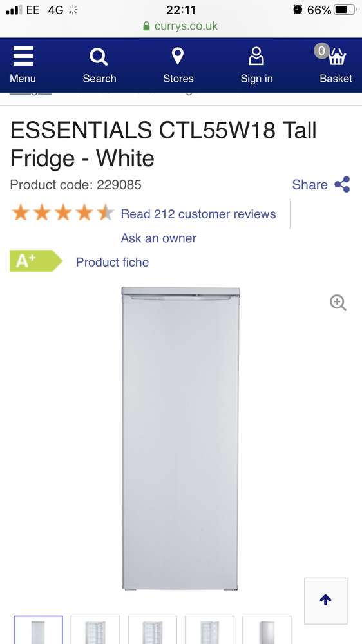Select the fourth product thumbnail

click(x=209, y=630)
